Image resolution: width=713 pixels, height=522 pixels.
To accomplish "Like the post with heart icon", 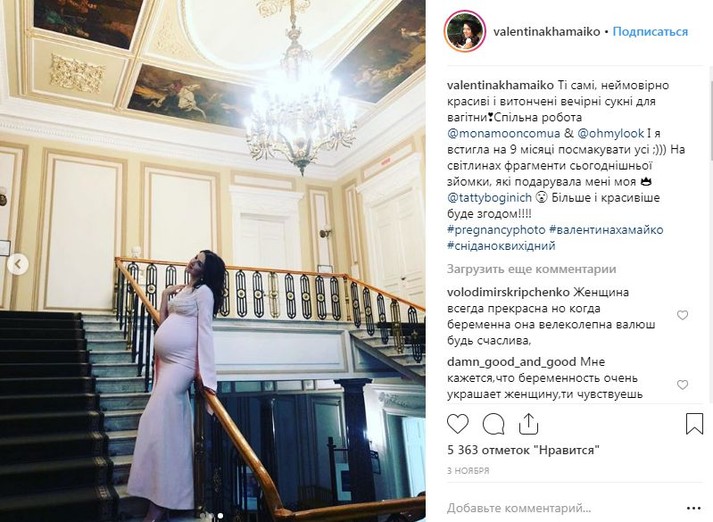I will [457, 424].
